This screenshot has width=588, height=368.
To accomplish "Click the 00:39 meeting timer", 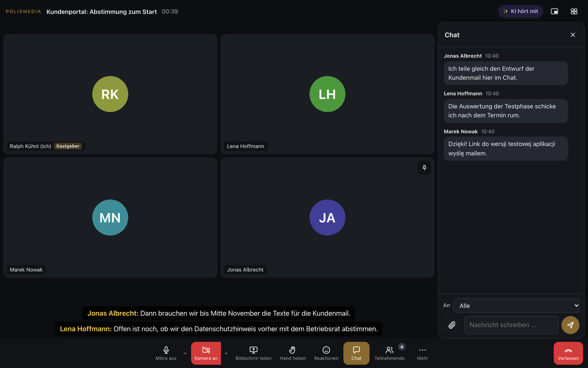I will [x=170, y=11].
